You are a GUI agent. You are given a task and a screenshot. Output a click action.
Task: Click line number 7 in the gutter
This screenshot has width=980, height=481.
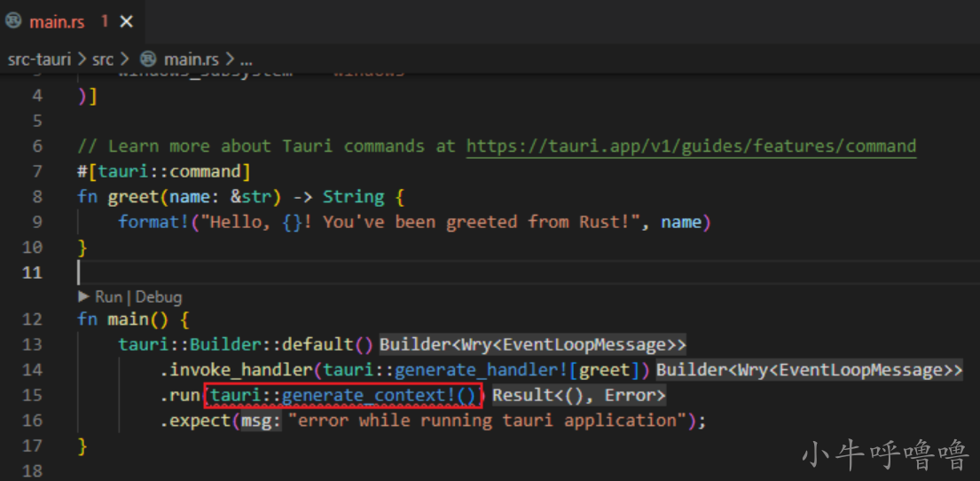pos(36,171)
